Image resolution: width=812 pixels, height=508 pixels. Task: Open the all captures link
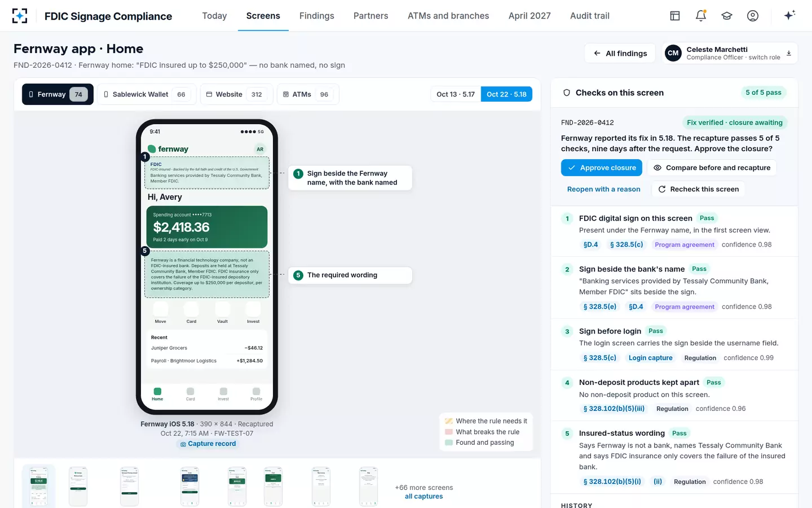[424, 497]
